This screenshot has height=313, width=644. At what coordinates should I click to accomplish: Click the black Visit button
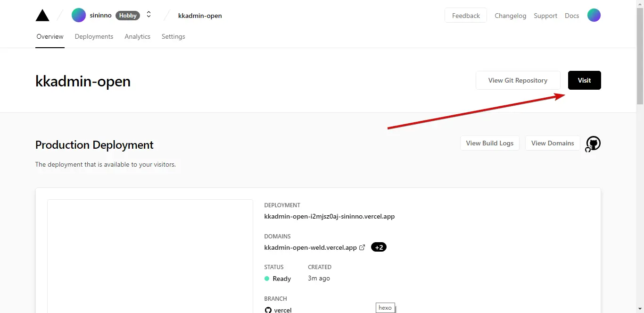click(585, 80)
